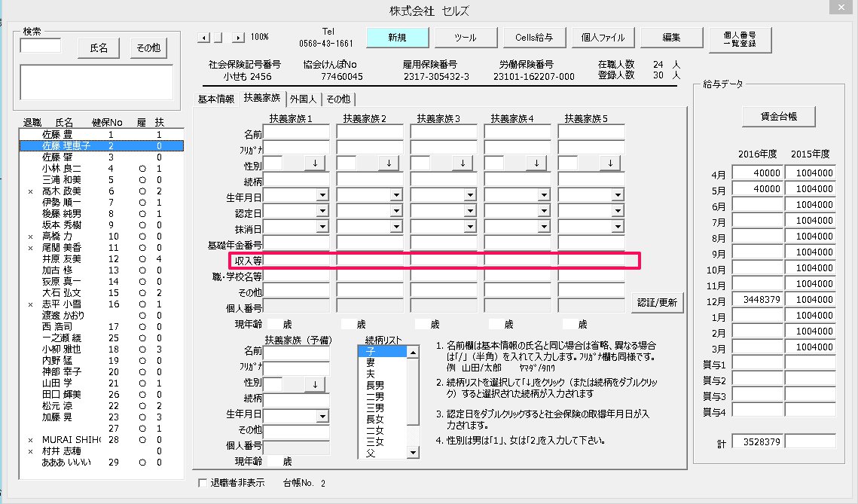The image size is (858, 504).
Task: Click the down-arrow button in 扶養家族1 性別 row
Action: click(315, 163)
